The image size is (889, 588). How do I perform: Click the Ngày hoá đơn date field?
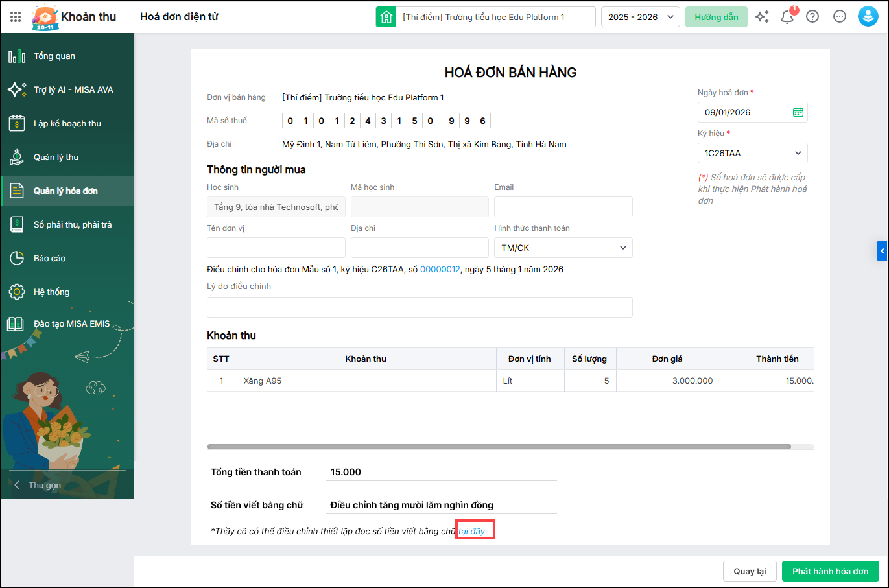pyautogui.click(x=743, y=112)
